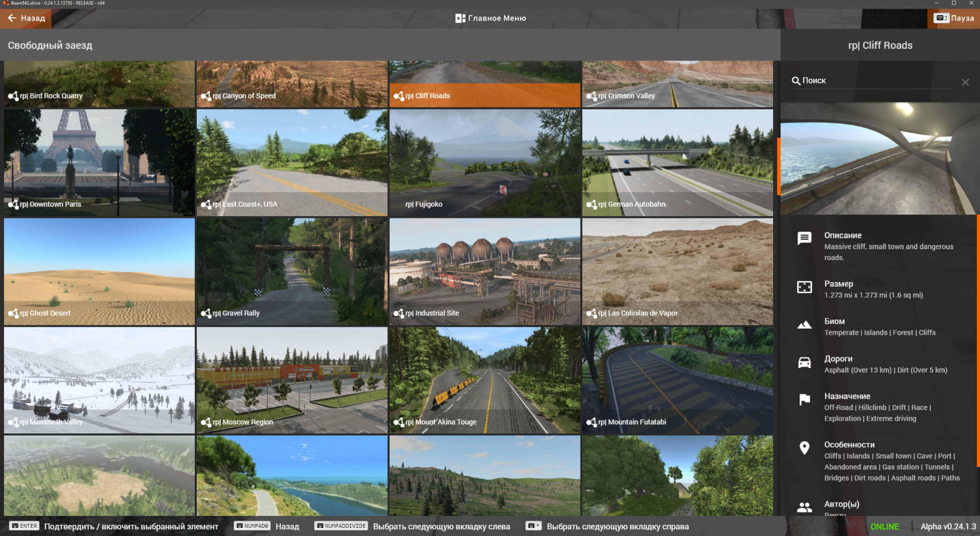Image resolution: width=980 pixels, height=536 pixels.
Task: Click the 1.273 mi x 1.273 mi size value
Action: point(874,295)
